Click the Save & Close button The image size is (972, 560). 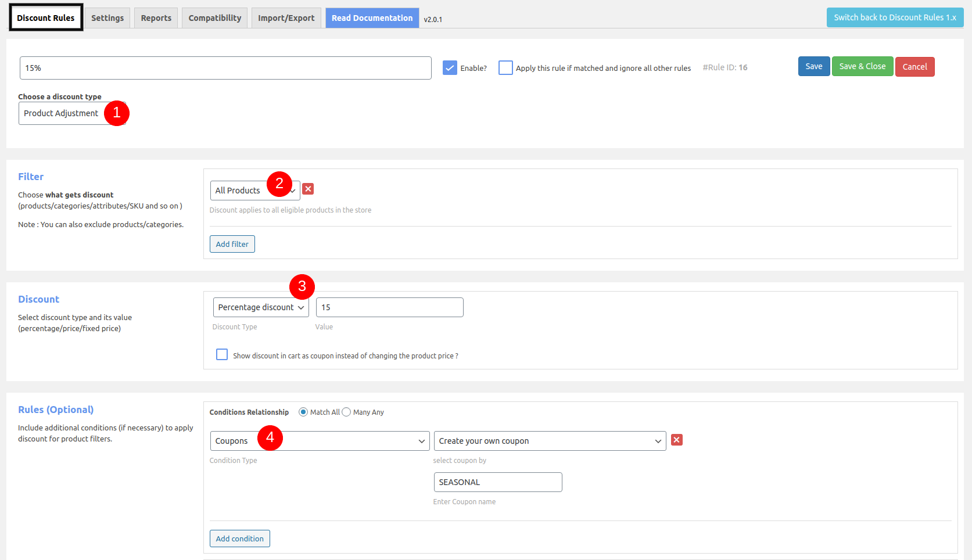click(862, 66)
